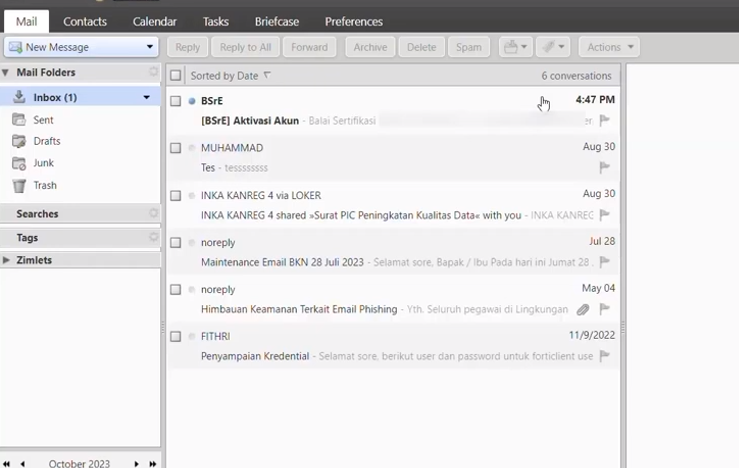The image size is (739, 468).
Task: Open Searches gear options
Action: click(x=153, y=213)
